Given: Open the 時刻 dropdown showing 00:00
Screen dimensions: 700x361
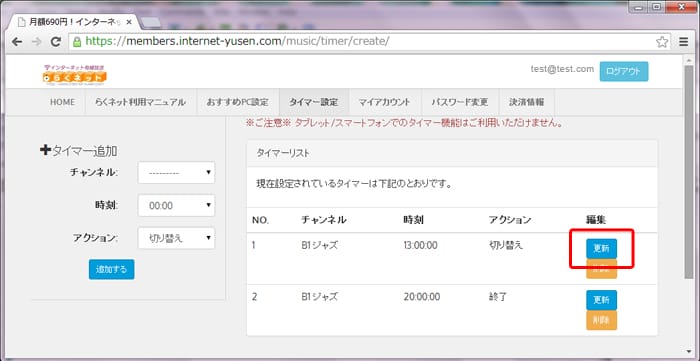Looking at the screenshot, I should click(x=176, y=205).
